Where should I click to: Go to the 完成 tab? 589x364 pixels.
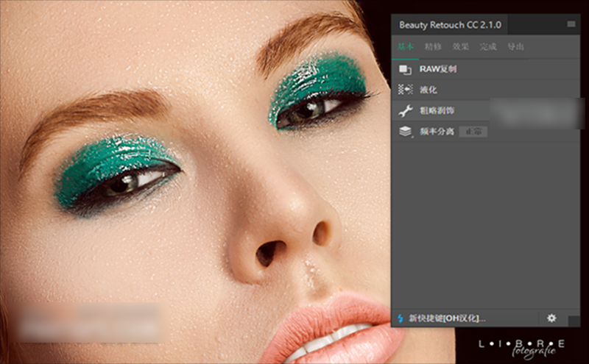click(x=488, y=47)
